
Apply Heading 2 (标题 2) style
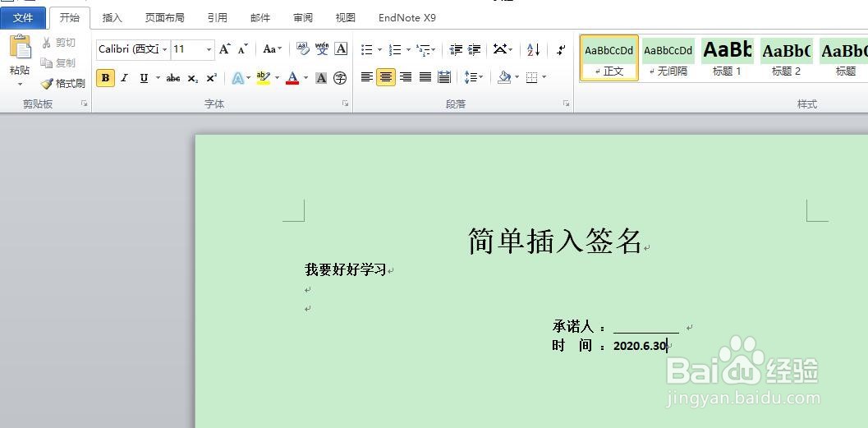(786, 58)
